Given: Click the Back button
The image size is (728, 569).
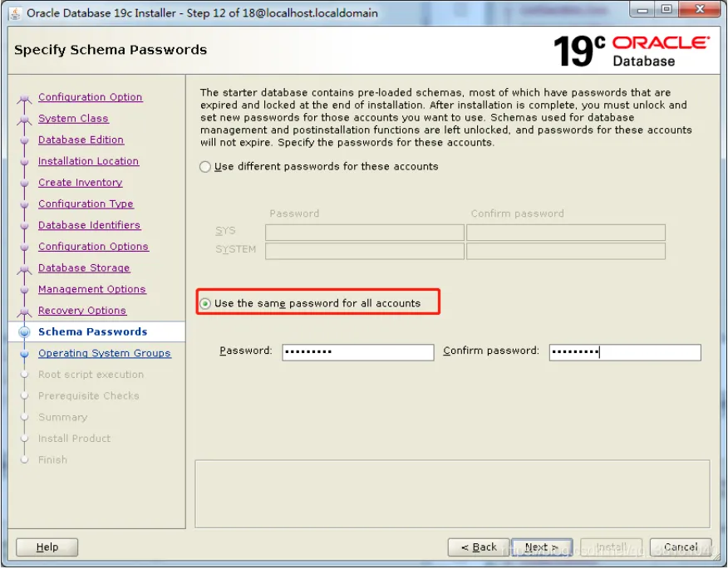Looking at the screenshot, I should (x=479, y=547).
